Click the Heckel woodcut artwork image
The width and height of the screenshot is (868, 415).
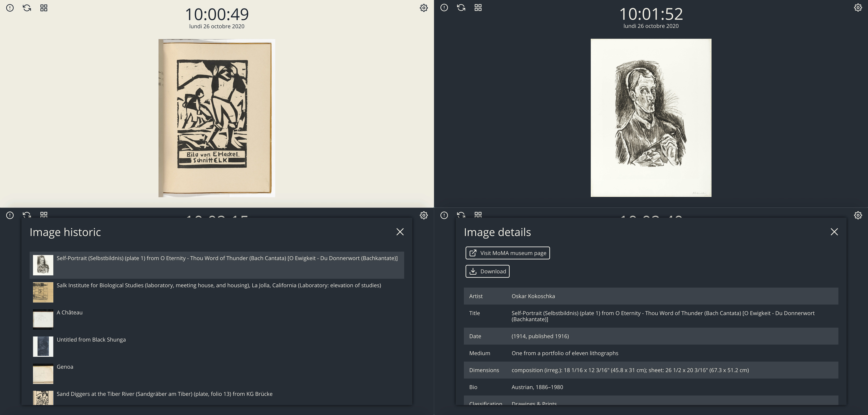pyautogui.click(x=217, y=118)
